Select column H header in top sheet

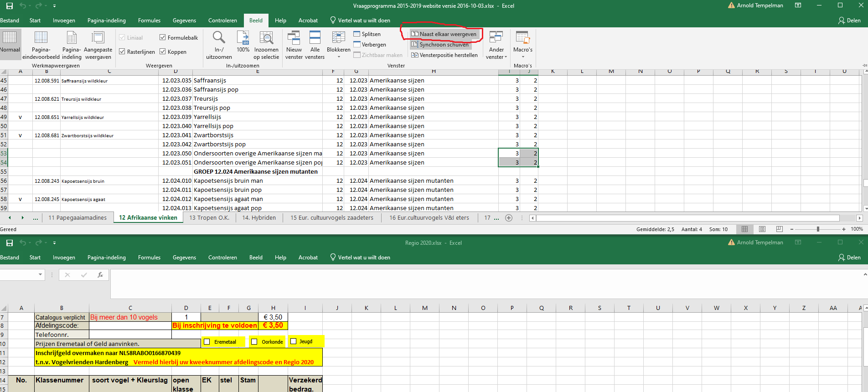[434, 72]
